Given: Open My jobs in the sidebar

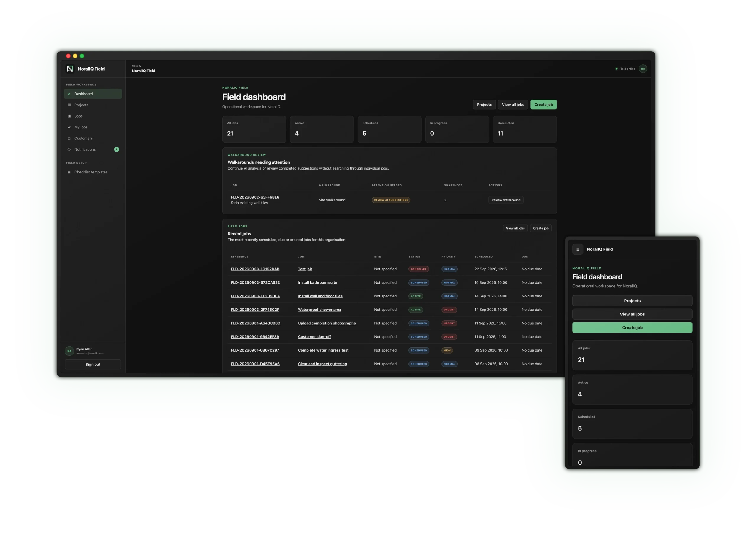Looking at the screenshot, I should click(x=93, y=127).
